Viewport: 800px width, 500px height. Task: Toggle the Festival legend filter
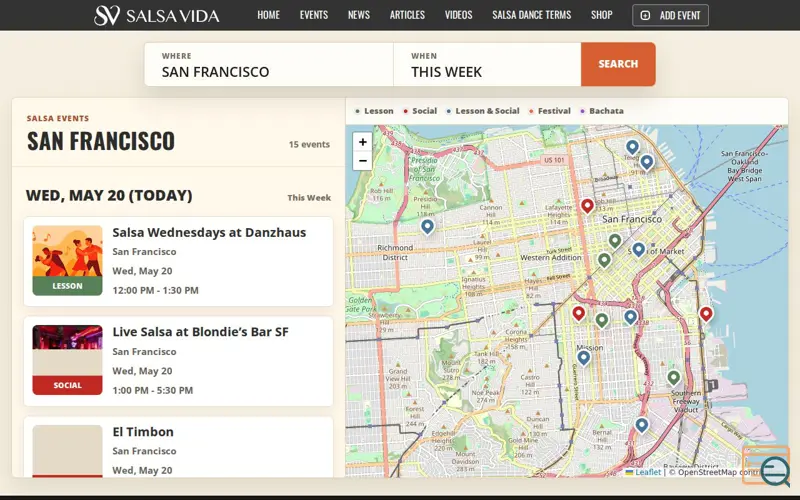[549, 111]
